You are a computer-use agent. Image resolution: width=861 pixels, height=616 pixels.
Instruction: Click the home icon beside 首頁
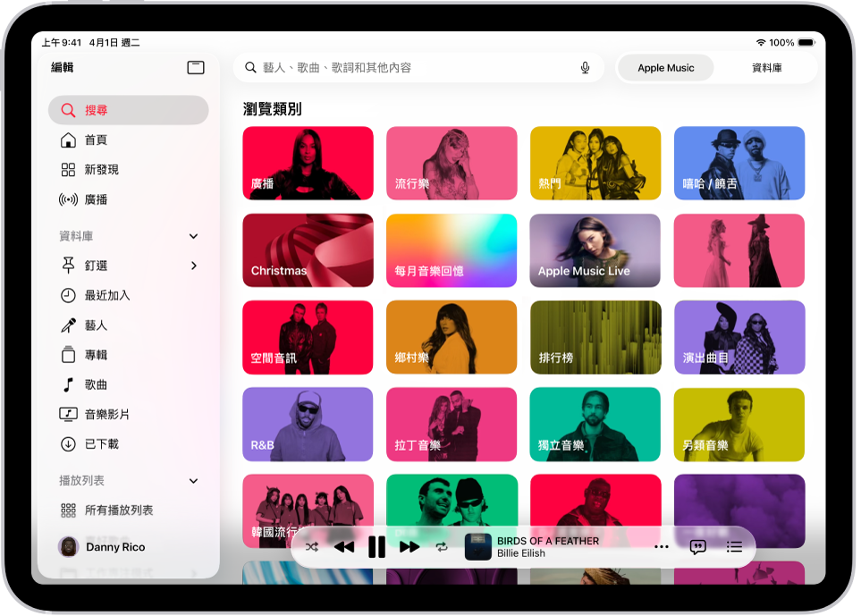click(68, 140)
